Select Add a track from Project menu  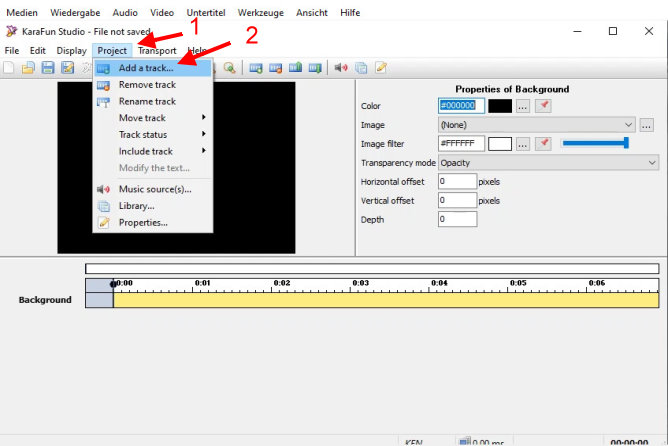click(145, 68)
